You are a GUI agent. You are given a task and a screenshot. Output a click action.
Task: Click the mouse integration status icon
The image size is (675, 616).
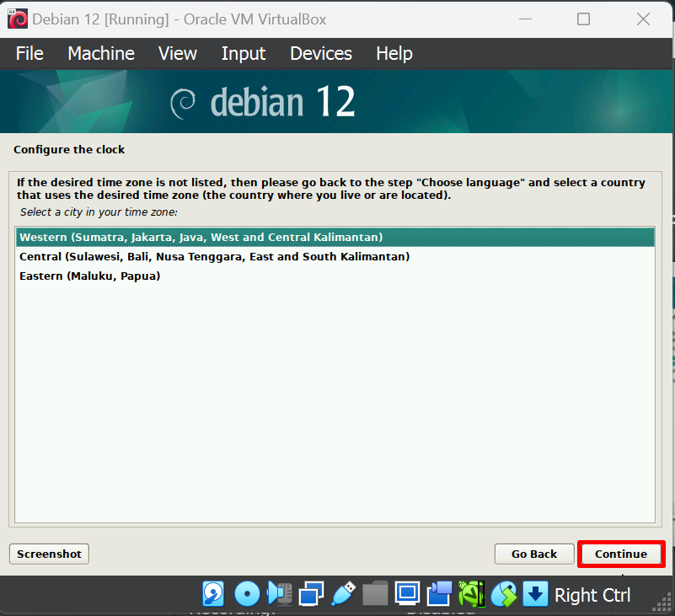tap(504, 594)
